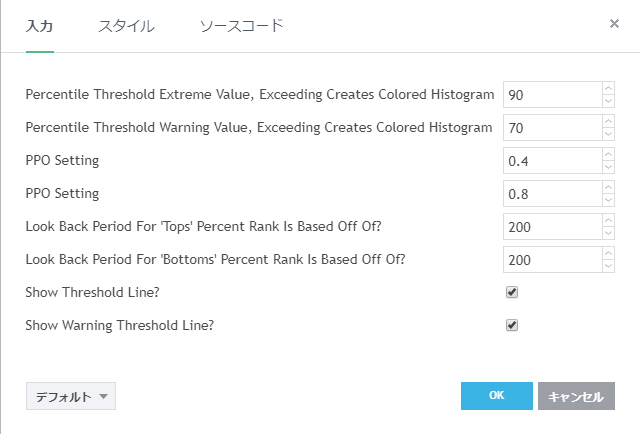The image size is (640, 434).
Task: Select the 入力 tab
Action: [39, 27]
